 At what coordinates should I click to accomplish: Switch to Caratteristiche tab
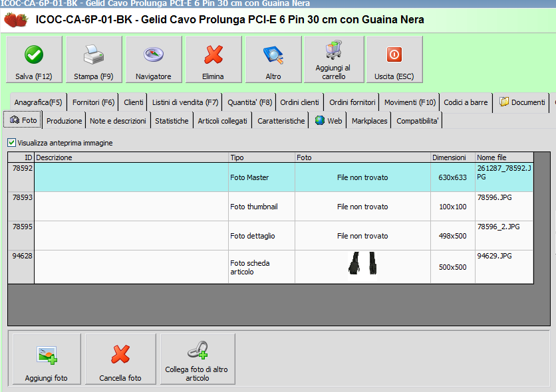point(281,121)
